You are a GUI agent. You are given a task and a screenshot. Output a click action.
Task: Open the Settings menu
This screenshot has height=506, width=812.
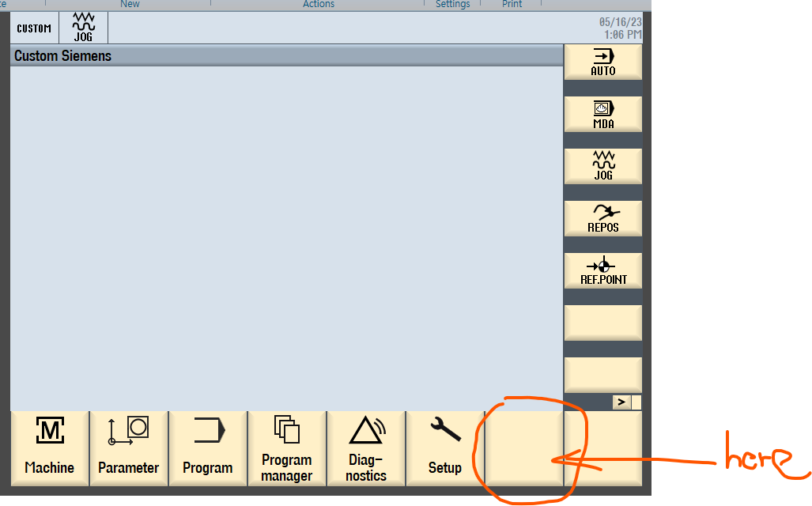(452, 4)
